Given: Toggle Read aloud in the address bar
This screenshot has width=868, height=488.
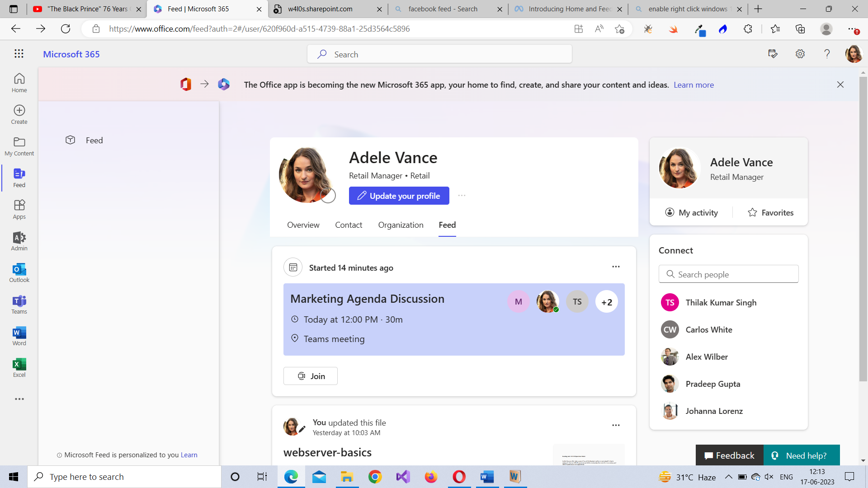Looking at the screenshot, I should [x=599, y=29].
